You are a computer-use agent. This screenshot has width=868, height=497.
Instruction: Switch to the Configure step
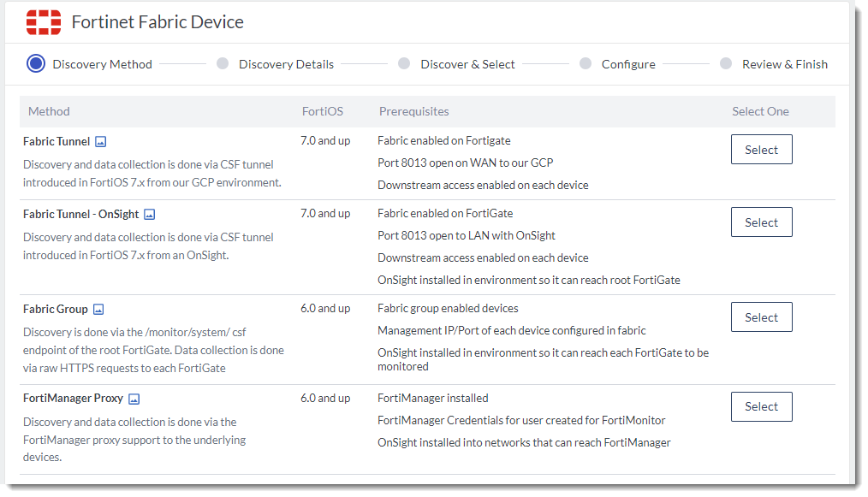point(586,63)
